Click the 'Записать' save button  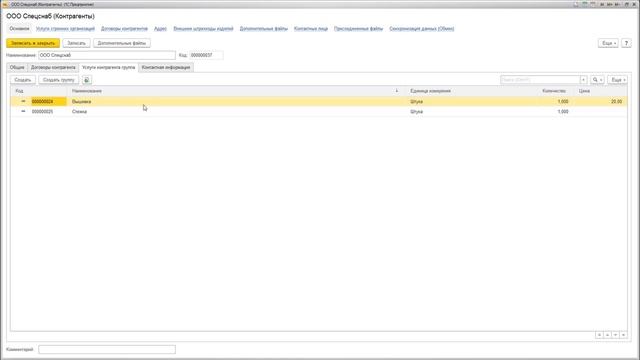(76, 43)
